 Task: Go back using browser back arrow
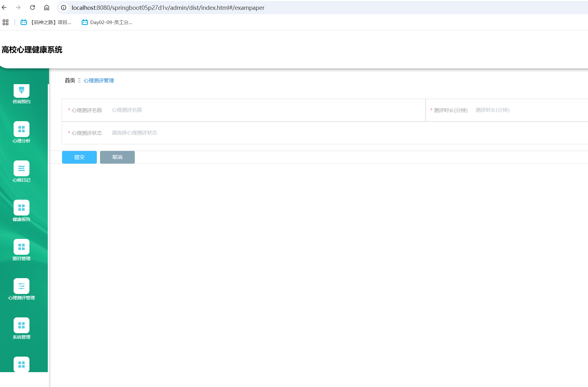(x=4, y=8)
